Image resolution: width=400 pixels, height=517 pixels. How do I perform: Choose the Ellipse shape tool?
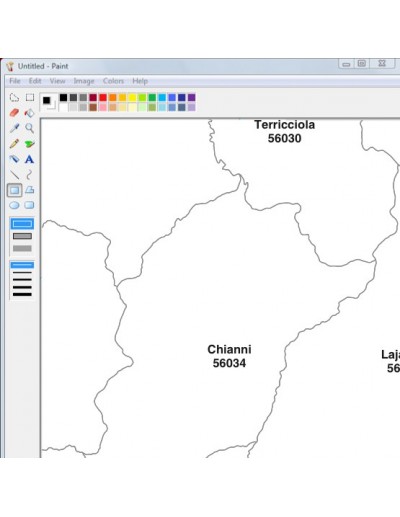[14, 205]
